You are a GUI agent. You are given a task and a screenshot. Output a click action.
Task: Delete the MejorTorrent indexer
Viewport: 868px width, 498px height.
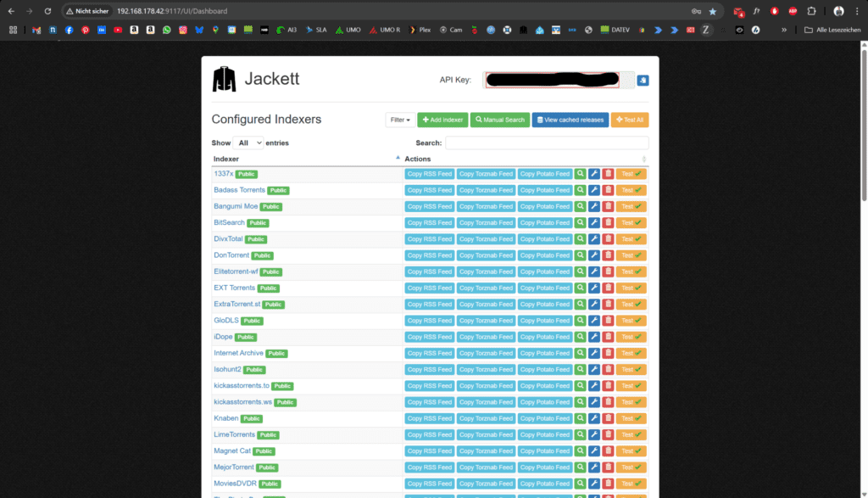pyautogui.click(x=608, y=467)
